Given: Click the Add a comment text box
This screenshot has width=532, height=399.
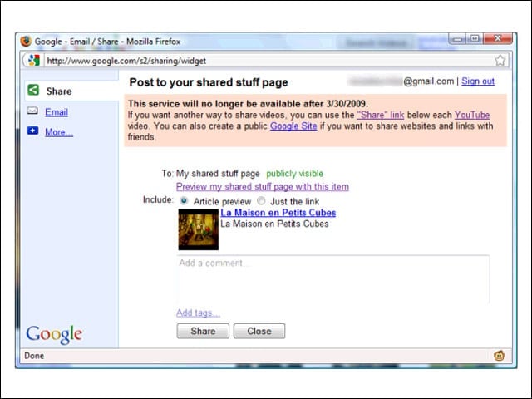Looking at the screenshot, I should 333,279.
